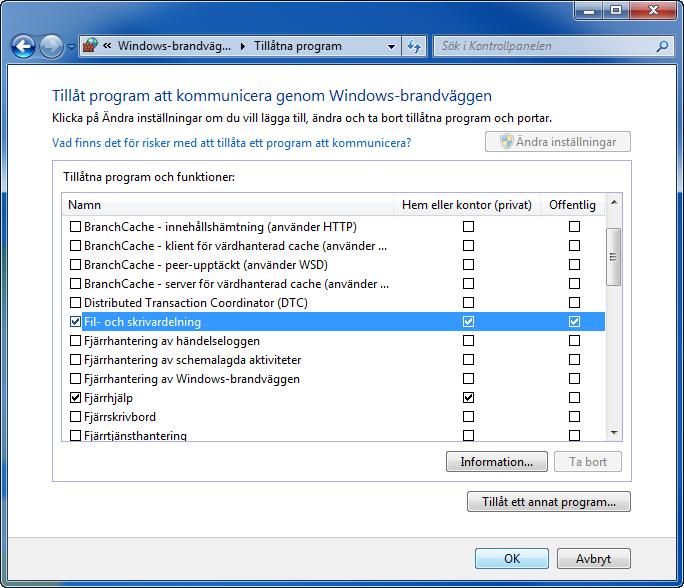Enable Fjärrhantering av händelseloggen checkbox
The width and height of the screenshot is (684, 588).
pos(75,341)
